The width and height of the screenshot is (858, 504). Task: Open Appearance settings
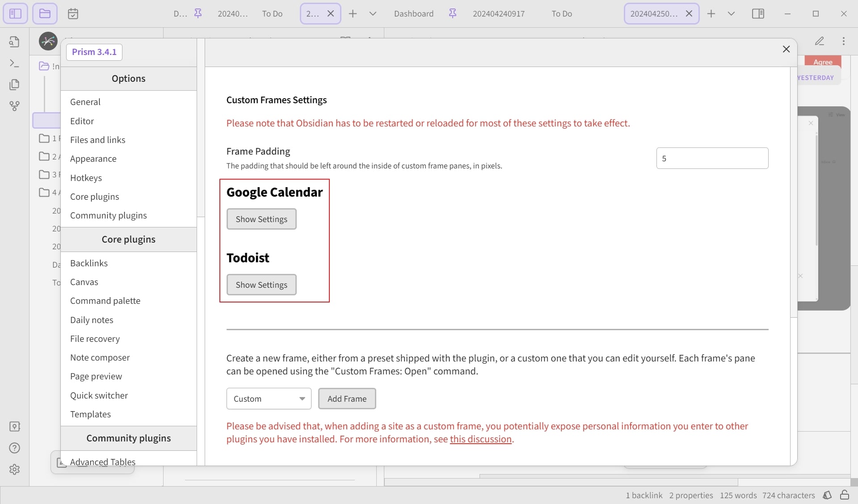coord(129,159)
